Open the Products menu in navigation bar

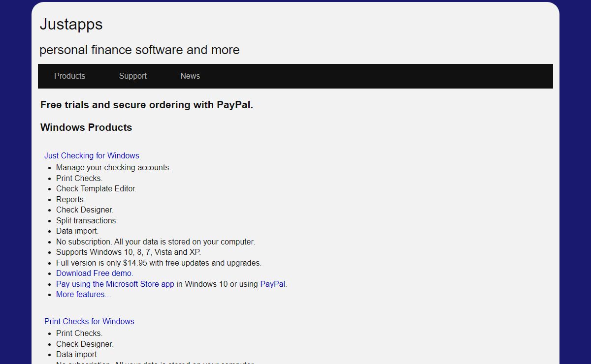coord(69,76)
